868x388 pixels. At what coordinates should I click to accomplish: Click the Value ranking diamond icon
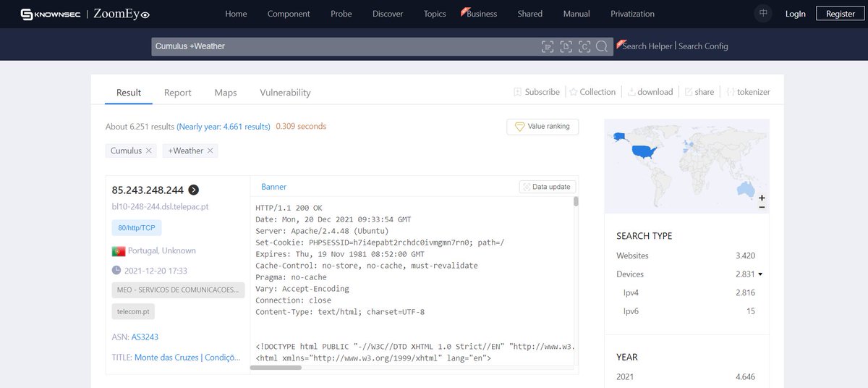(x=519, y=127)
